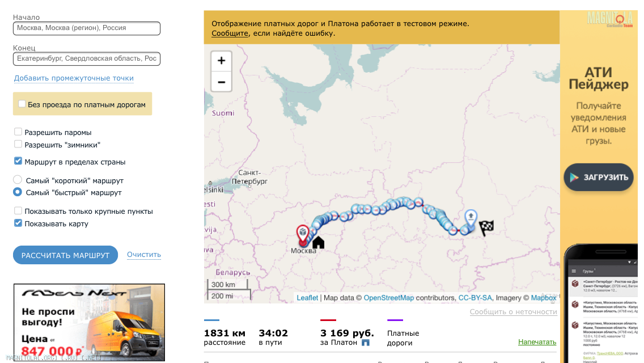Click the blue upload-arrow marker near Yekaterinburg
Viewport: 644px width, 363px height.
click(x=471, y=218)
